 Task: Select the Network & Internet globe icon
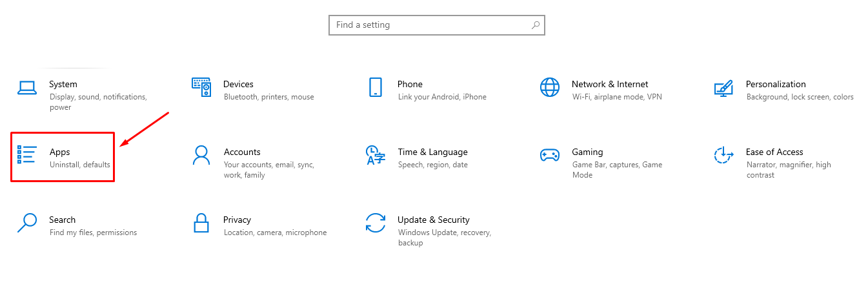click(550, 87)
